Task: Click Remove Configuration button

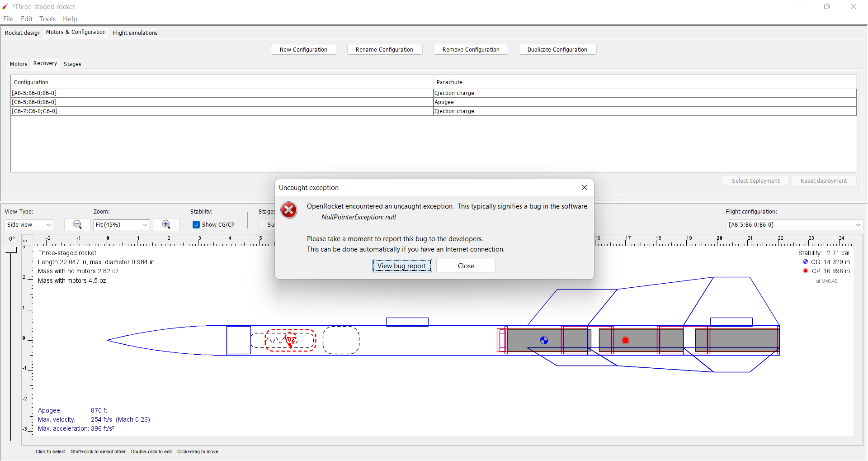Action: 471,49
